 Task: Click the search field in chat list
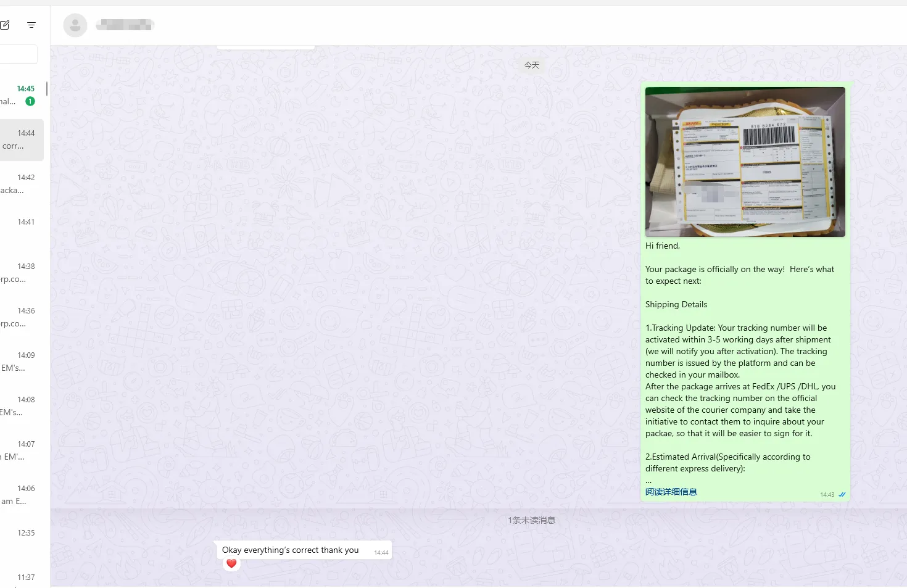(18, 54)
